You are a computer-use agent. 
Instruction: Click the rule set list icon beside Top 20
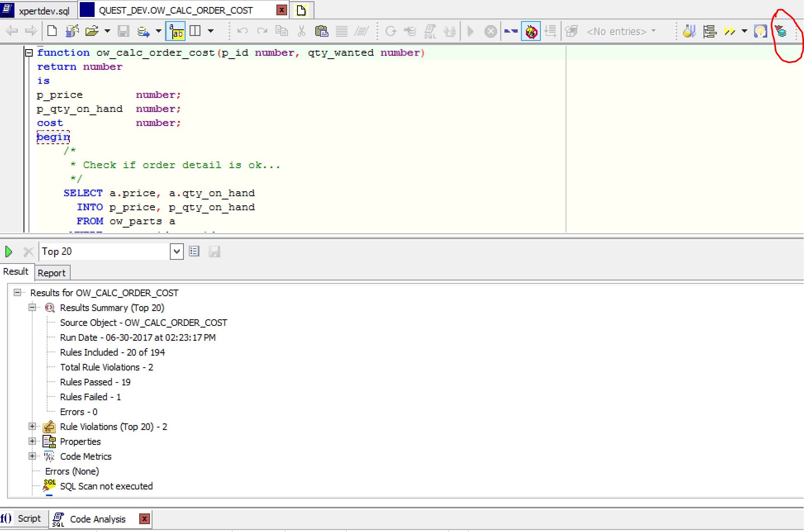[x=194, y=251]
